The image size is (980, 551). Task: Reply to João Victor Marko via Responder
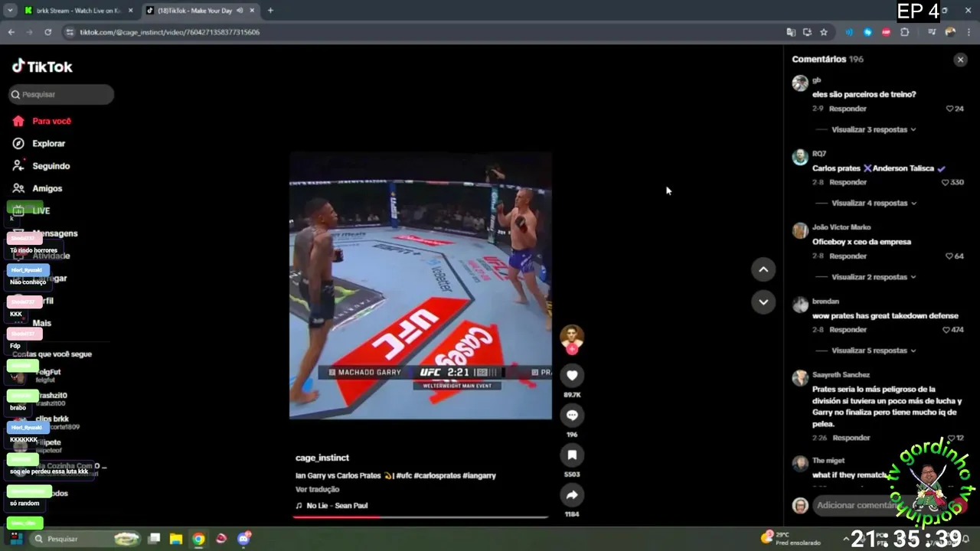tap(848, 256)
